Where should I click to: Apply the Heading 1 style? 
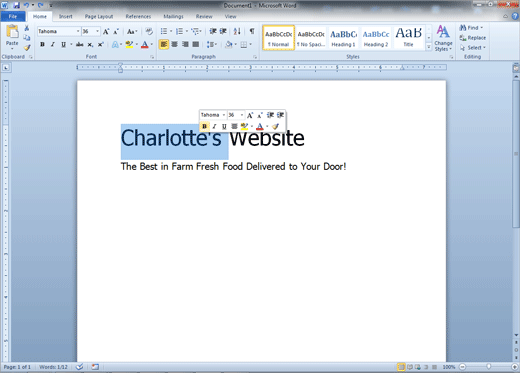coord(343,38)
